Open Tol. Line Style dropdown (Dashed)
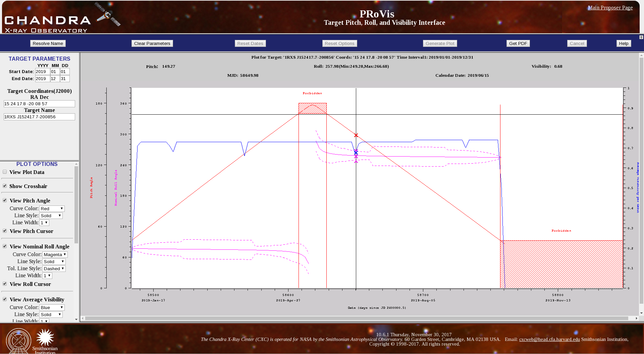The width and height of the screenshot is (644, 354). (54, 269)
